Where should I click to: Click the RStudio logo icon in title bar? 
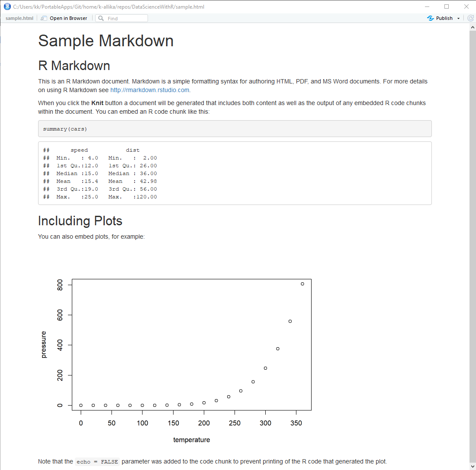[7, 6]
